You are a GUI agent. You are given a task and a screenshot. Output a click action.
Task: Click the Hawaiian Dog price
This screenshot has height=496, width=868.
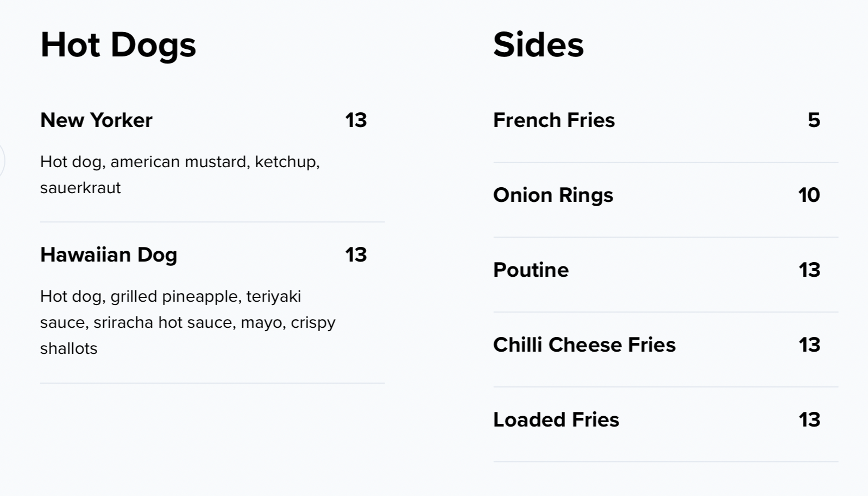pos(356,255)
